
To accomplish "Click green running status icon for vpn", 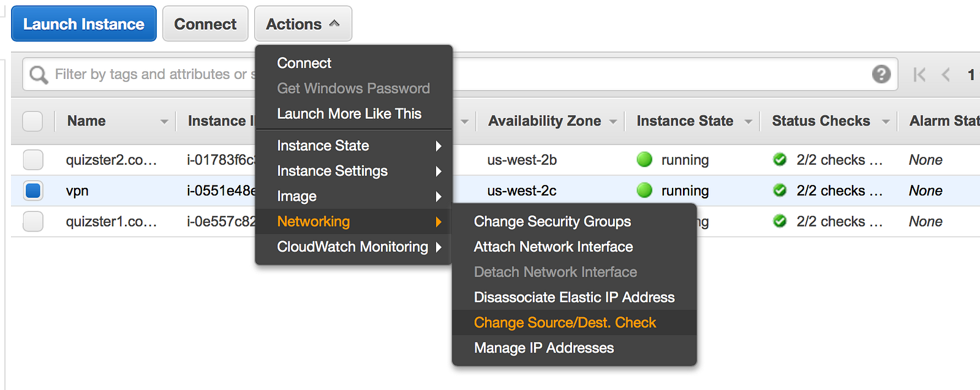I will 644,190.
